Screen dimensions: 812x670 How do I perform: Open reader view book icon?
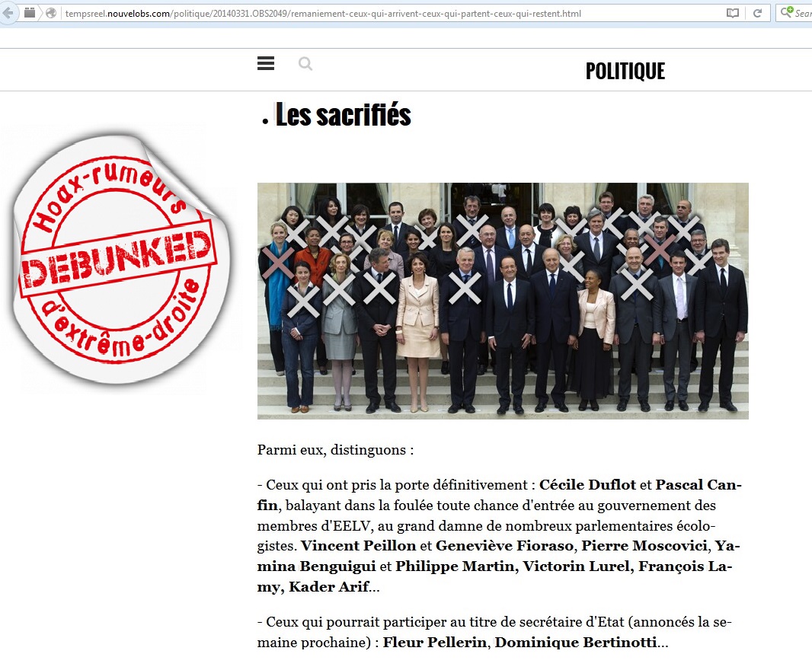pos(732,13)
